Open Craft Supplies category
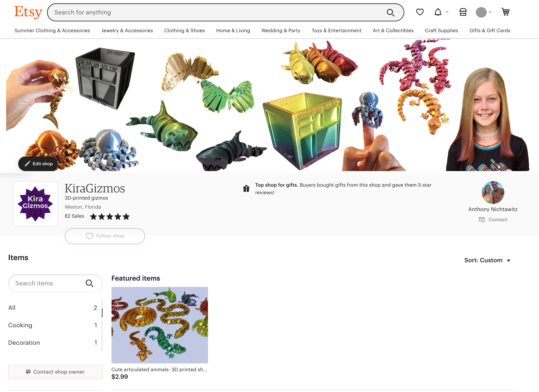Screen dimensions: 539x392 (x=441, y=30)
